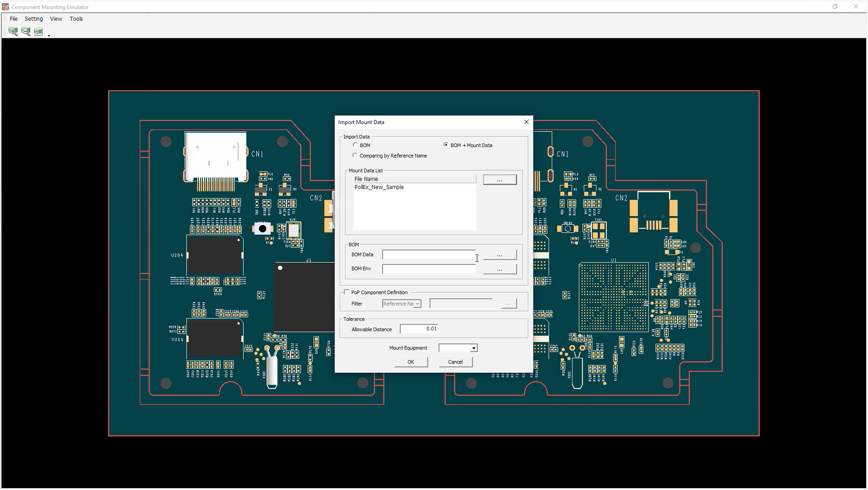This screenshot has width=868, height=490.
Task: Close the Import Mount Data dialog
Action: [x=526, y=122]
